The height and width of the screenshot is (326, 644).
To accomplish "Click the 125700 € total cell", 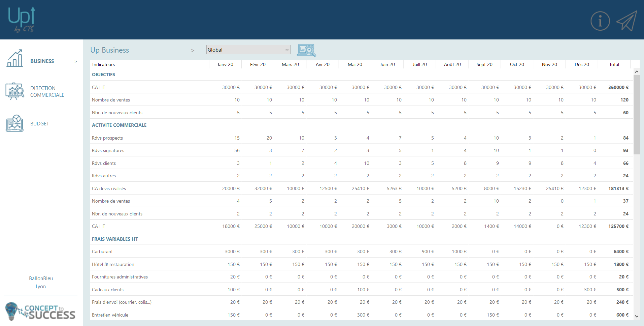I will tap(618, 226).
